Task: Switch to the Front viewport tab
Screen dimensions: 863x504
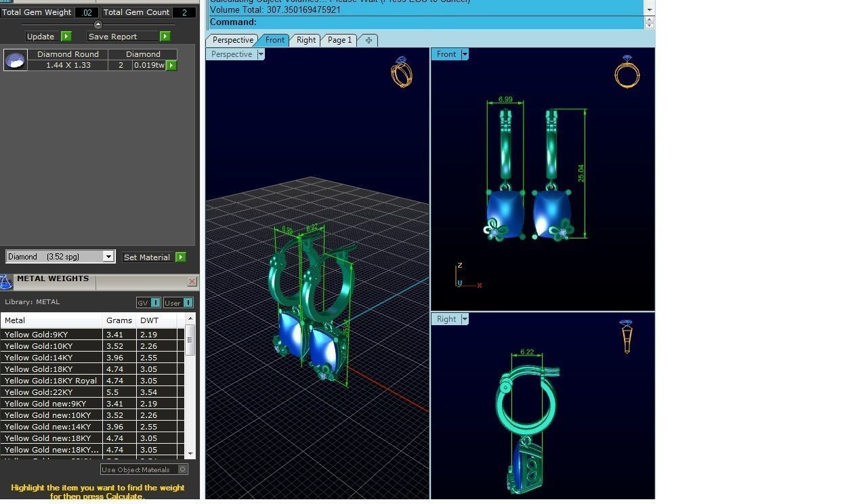Action: 275,40
